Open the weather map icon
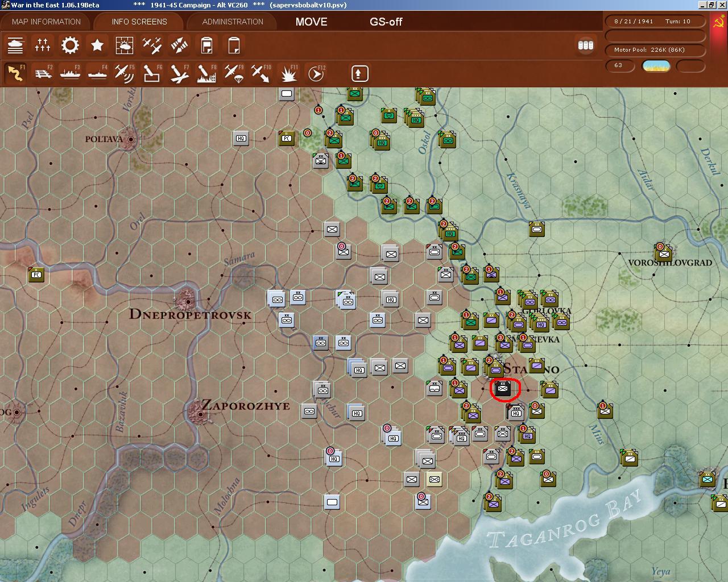Viewport: 728px width, 582px height. [125, 45]
